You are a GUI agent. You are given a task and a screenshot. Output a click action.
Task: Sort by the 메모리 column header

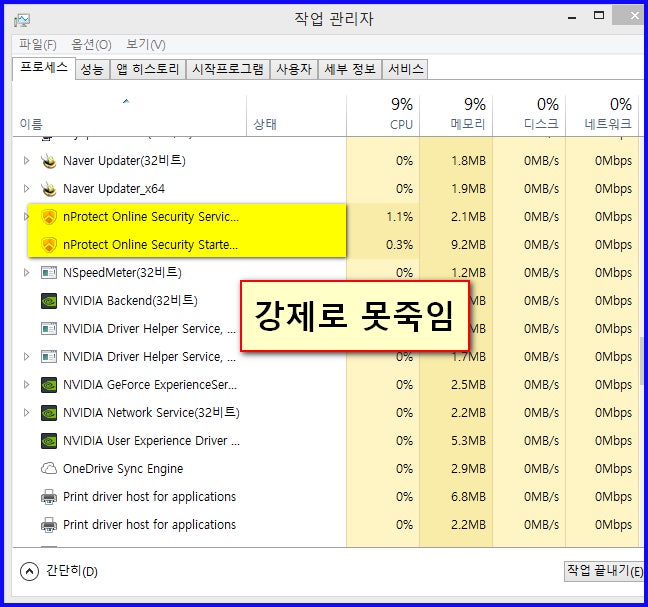click(x=456, y=116)
